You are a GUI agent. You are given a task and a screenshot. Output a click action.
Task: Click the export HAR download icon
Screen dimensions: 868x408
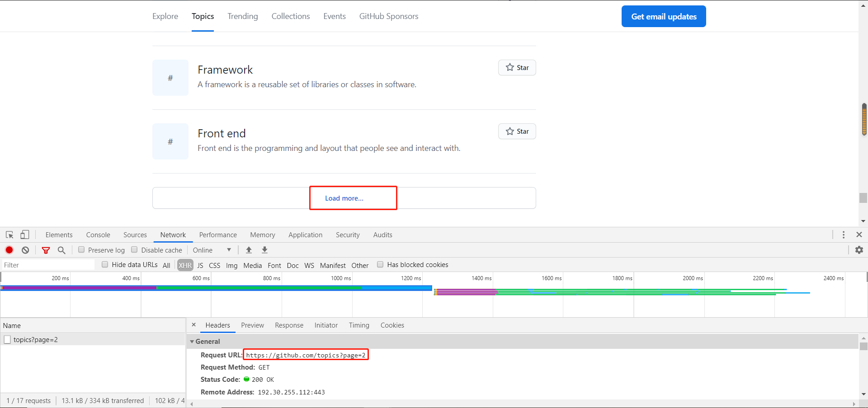[265, 250]
